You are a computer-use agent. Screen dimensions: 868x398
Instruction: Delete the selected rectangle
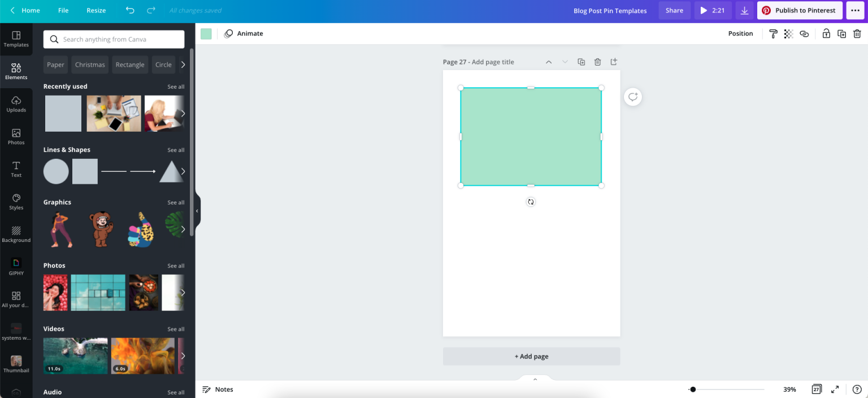click(x=857, y=33)
